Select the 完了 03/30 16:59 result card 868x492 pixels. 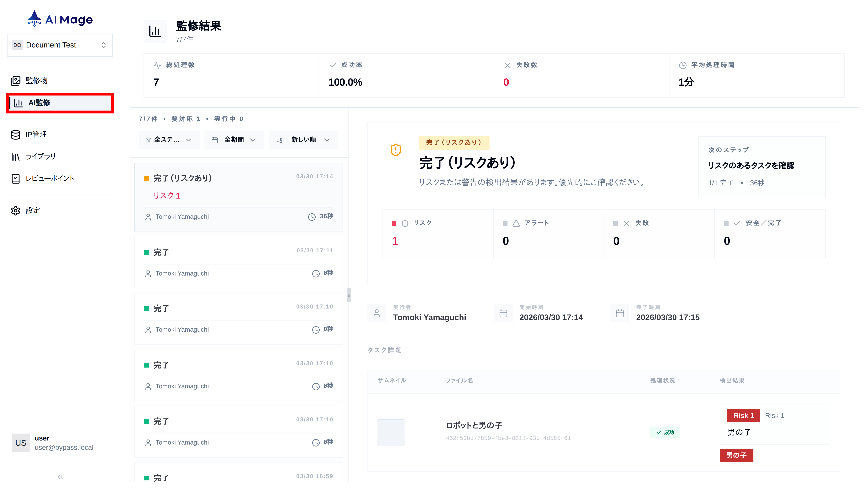(238, 473)
